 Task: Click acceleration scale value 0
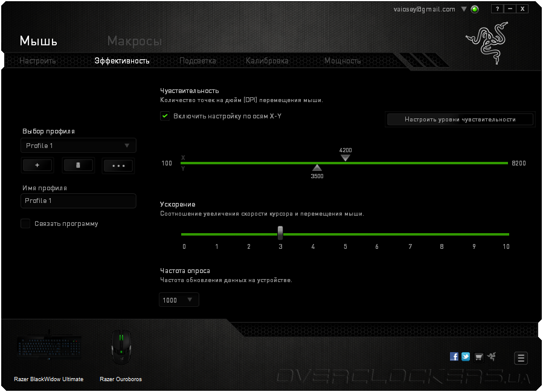(184, 246)
